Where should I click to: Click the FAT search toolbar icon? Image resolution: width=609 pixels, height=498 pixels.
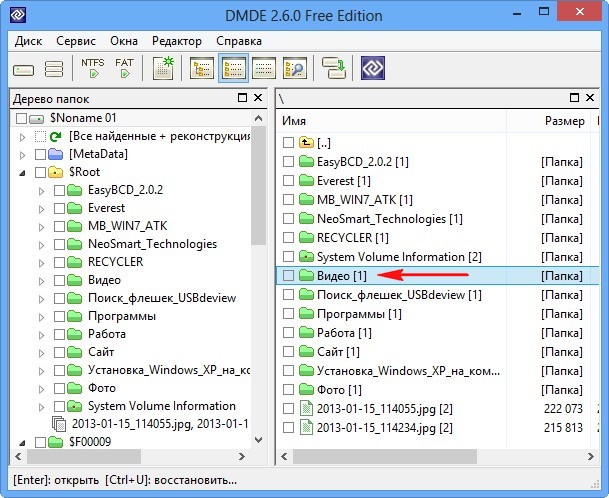[124, 68]
